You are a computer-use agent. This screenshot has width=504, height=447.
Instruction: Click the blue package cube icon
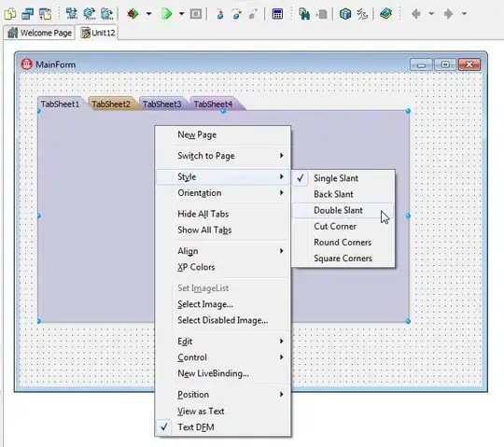pyautogui.click(x=345, y=14)
